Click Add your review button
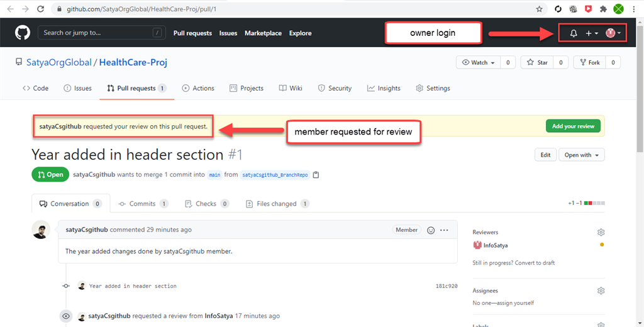Image resolution: width=644 pixels, height=327 pixels. pos(573,126)
